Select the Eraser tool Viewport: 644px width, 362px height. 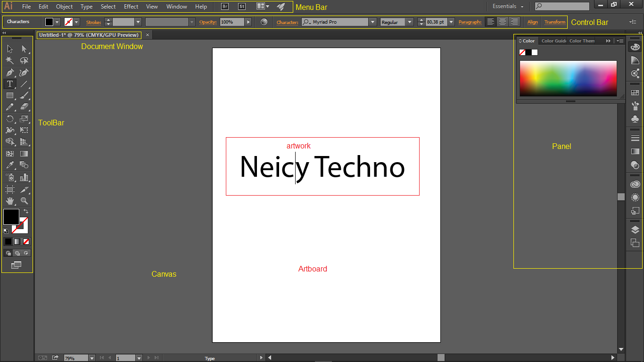pyautogui.click(x=24, y=107)
